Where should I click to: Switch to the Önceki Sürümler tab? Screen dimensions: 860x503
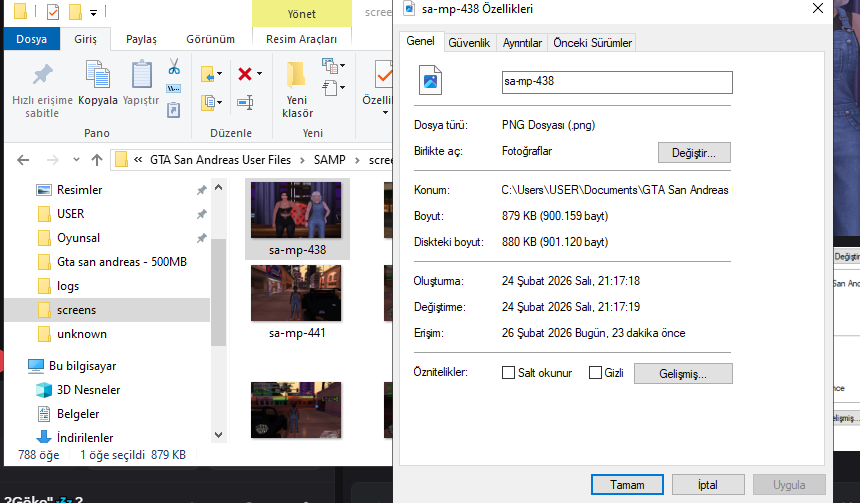click(x=592, y=43)
